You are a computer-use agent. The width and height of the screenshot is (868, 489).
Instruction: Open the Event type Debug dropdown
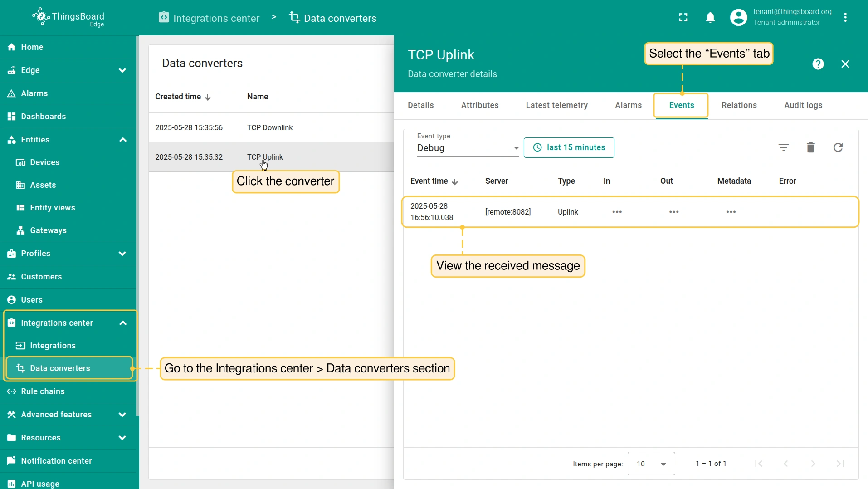pyautogui.click(x=468, y=148)
